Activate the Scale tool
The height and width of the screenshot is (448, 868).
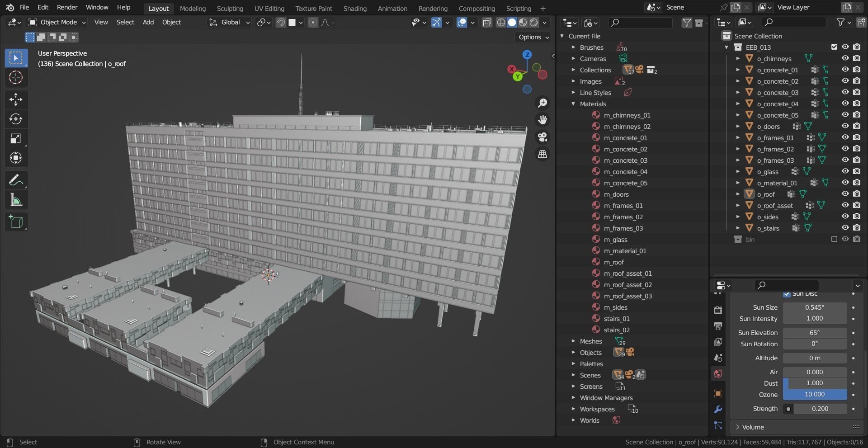(16, 138)
